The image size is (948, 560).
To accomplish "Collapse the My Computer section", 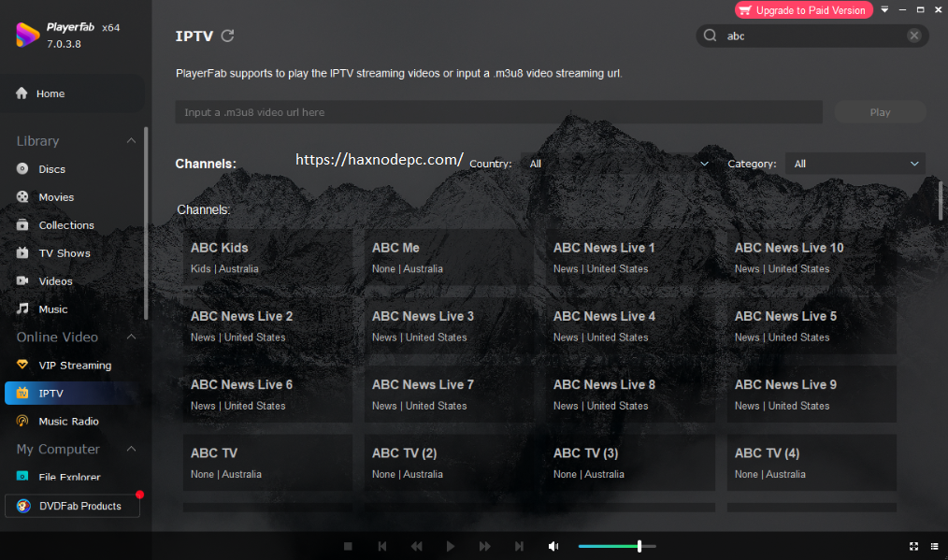I will click(x=131, y=449).
